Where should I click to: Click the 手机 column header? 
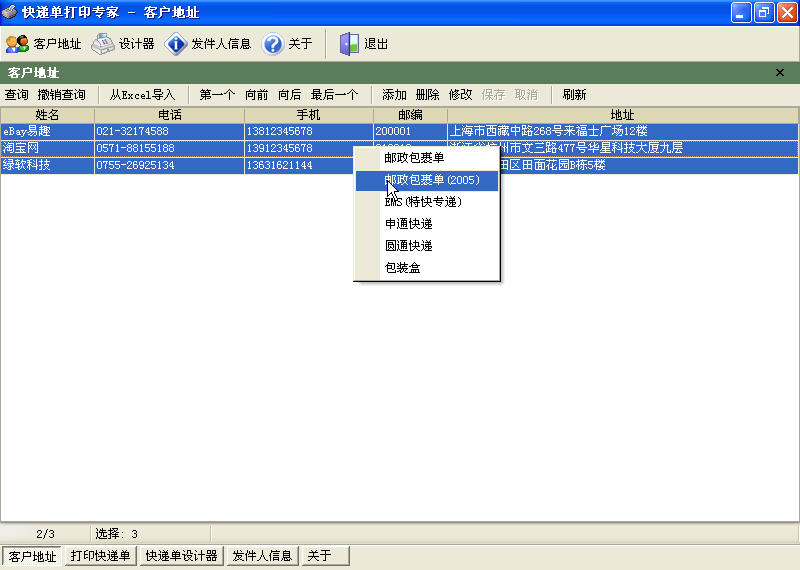coord(309,115)
